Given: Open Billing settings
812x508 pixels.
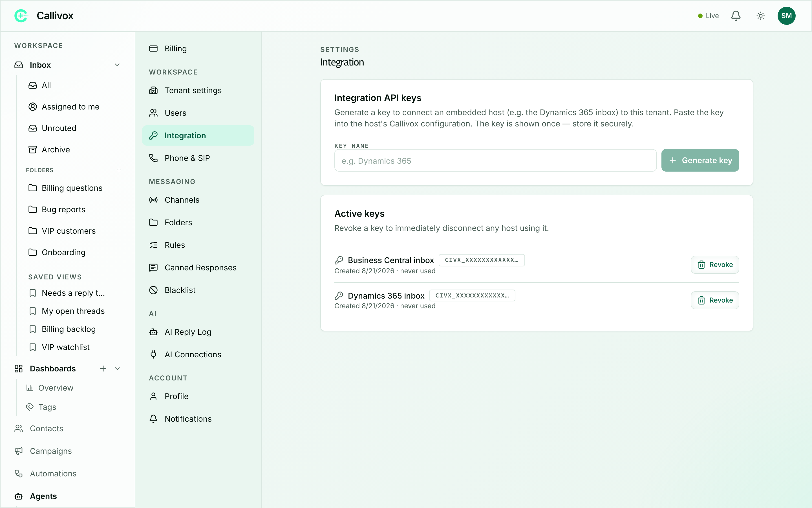Looking at the screenshot, I should click(198, 49).
